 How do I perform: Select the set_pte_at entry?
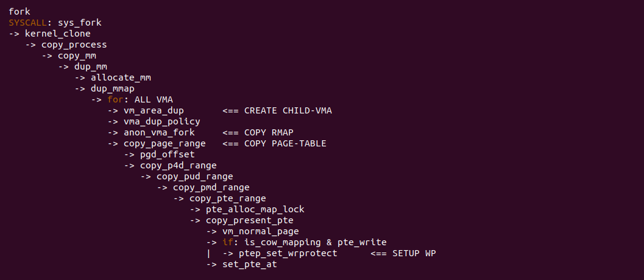(x=250, y=264)
